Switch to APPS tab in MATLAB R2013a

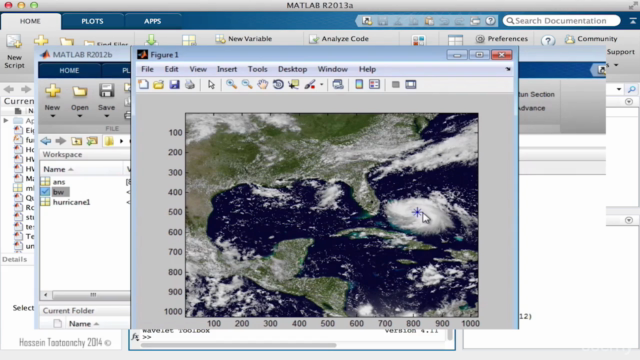(x=153, y=21)
